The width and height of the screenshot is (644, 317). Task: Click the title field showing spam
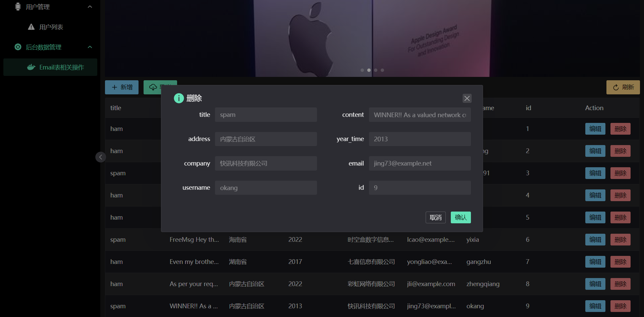tap(266, 115)
